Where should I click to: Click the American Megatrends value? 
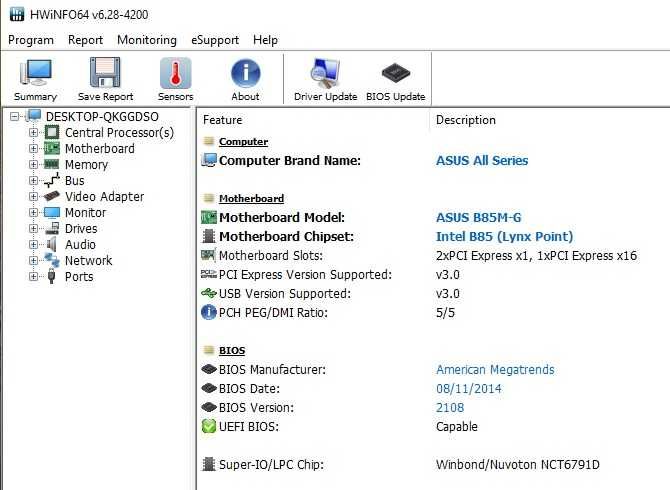point(495,370)
